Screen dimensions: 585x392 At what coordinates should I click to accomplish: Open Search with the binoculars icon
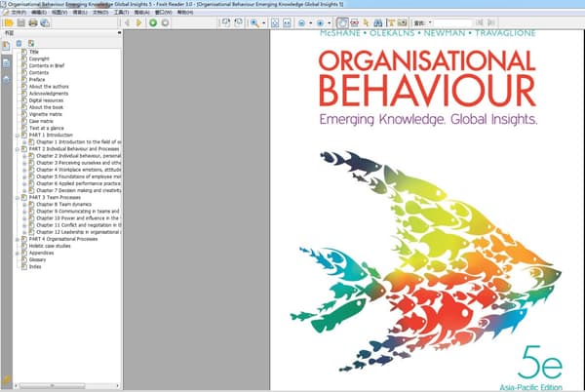377,22
